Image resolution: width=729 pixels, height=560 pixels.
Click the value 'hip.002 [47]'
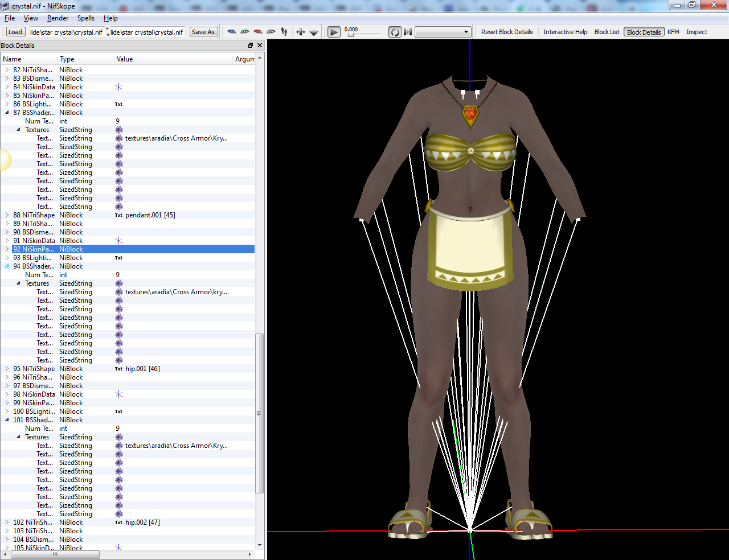click(x=143, y=522)
